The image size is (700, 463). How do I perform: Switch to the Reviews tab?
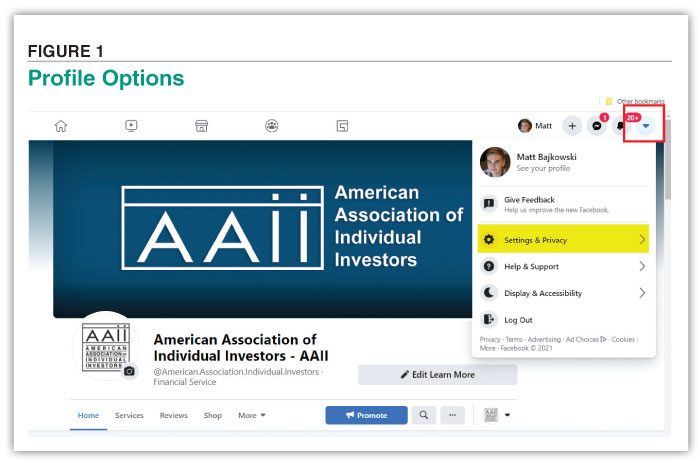click(174, 415)
